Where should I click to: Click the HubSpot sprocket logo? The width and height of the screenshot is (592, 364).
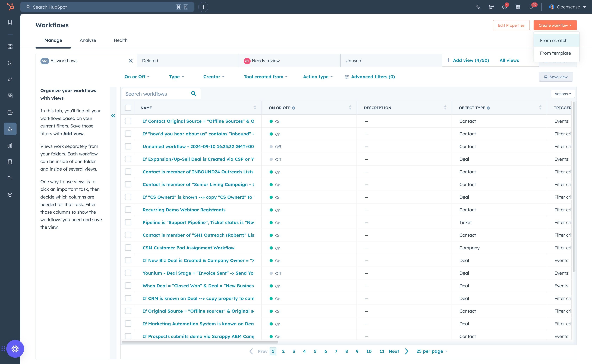[x=10, y=7]
